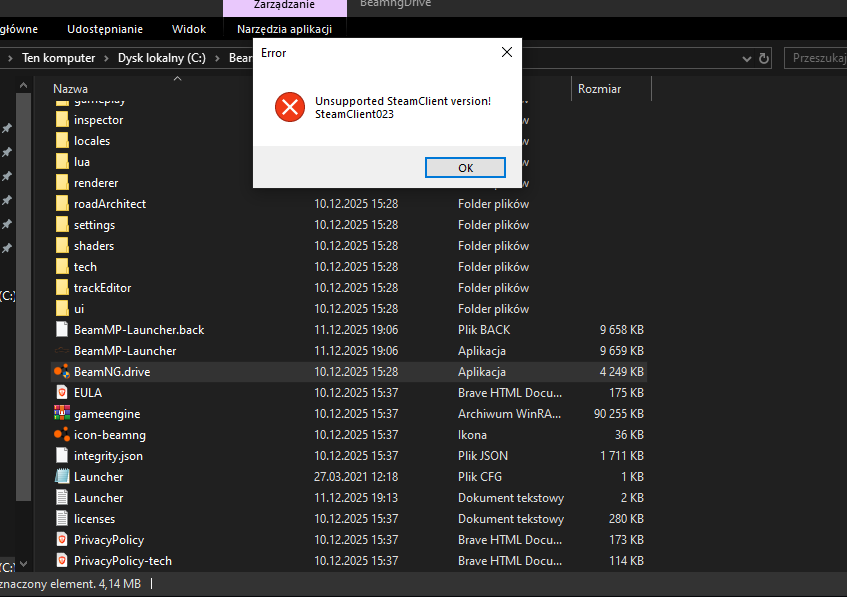Select integrity.json file icon

click(x=62, y=455)
